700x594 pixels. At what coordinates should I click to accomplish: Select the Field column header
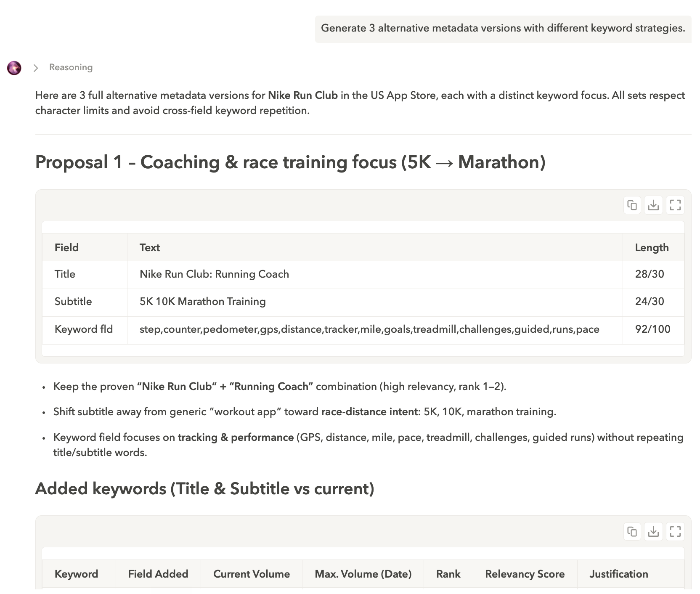[66, 247]
